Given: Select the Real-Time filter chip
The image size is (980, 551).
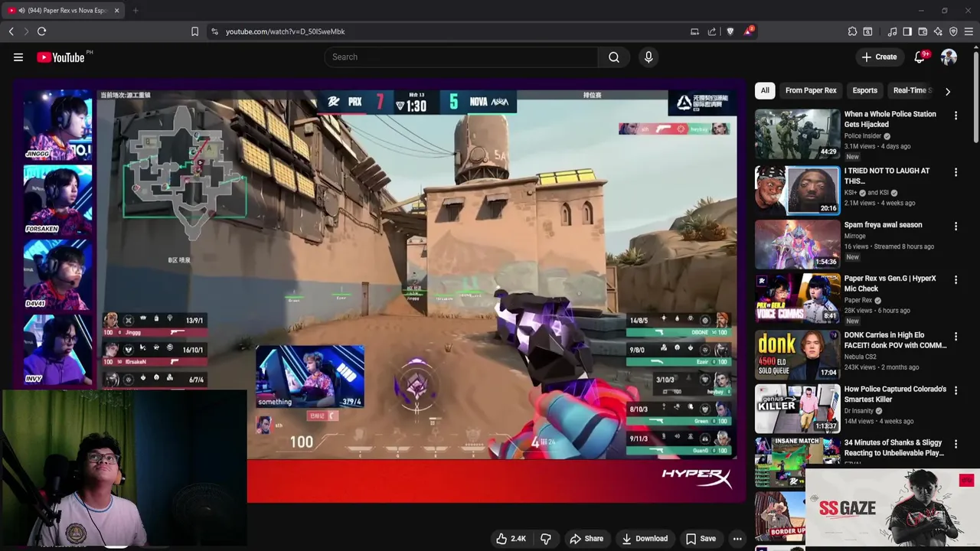Looking at the screenshot, I should tap(911, 90).
